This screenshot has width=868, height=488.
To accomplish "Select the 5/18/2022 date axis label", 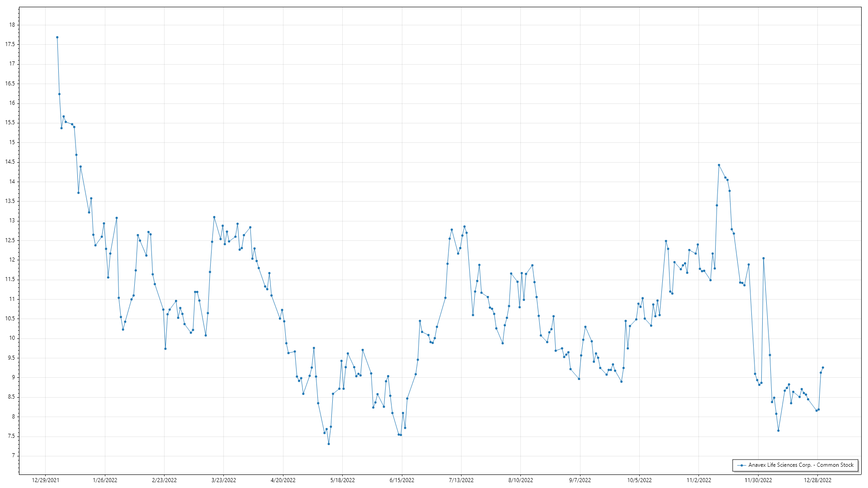I will (342, 480).
